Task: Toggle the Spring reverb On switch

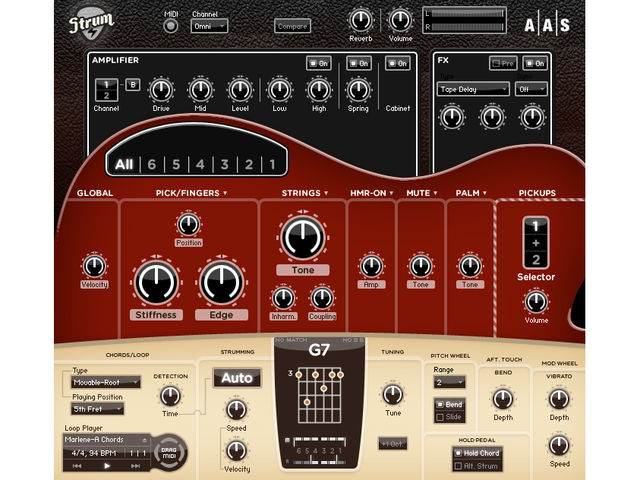Action: [359, 63]
